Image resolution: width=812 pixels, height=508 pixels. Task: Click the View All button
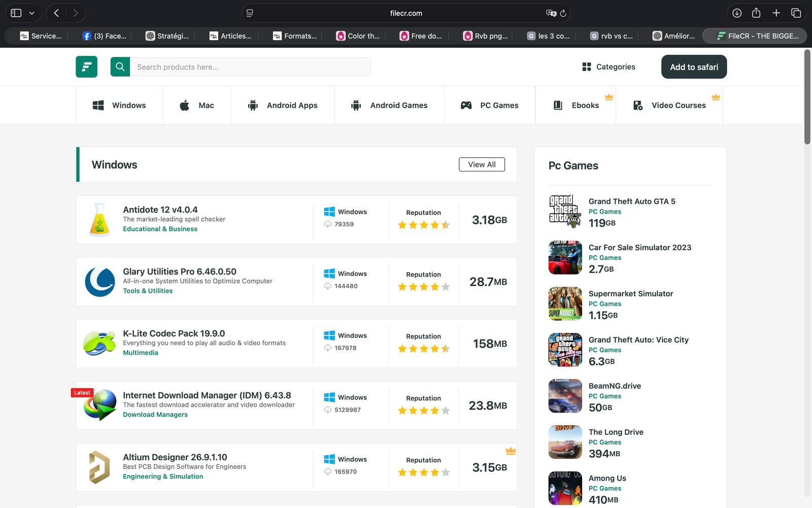tap(482, 164)
